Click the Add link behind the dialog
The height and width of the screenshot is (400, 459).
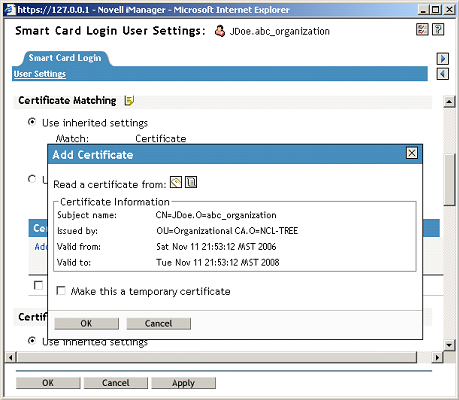click(41, 247)
